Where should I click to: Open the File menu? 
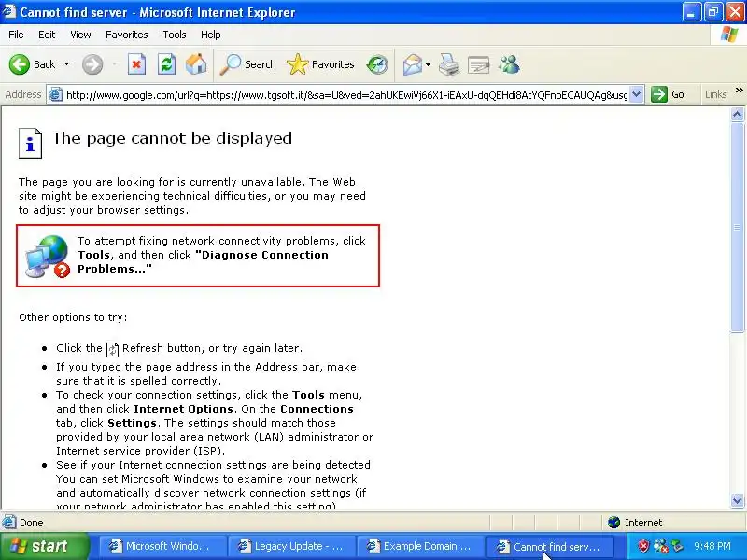point(16,35)
